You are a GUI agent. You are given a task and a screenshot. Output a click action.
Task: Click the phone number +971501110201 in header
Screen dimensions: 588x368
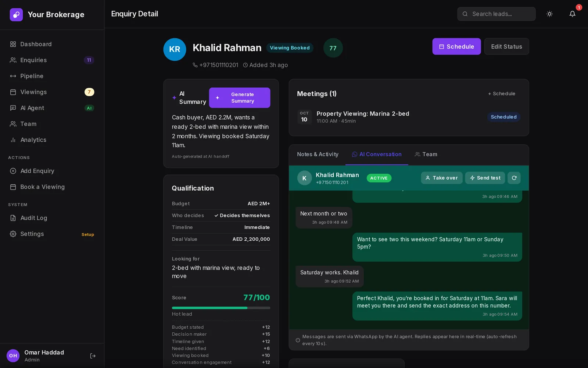click(219, 65)
